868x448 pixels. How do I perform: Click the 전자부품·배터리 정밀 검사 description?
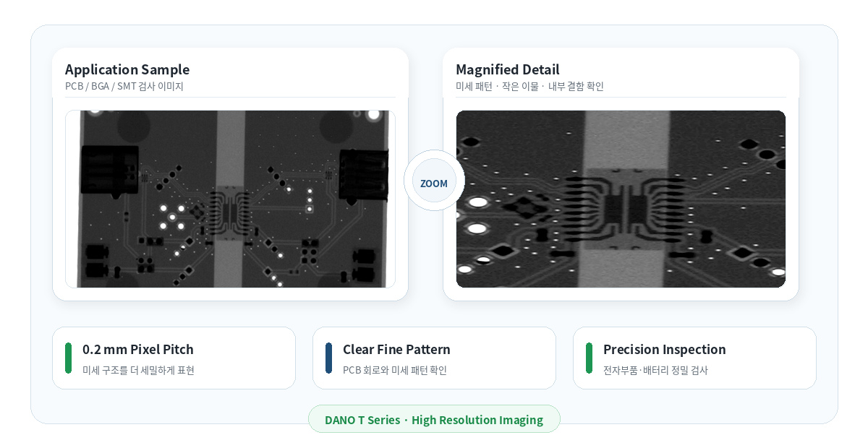(655, 370)
